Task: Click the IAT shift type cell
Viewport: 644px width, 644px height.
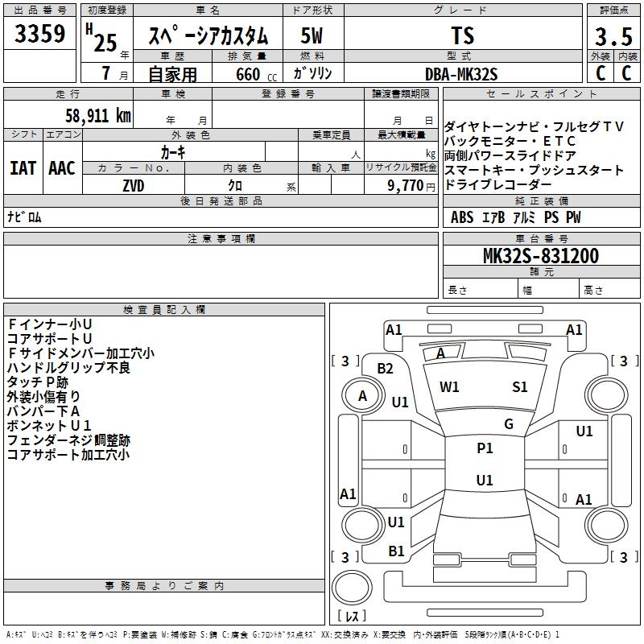Action: (23, 167)
